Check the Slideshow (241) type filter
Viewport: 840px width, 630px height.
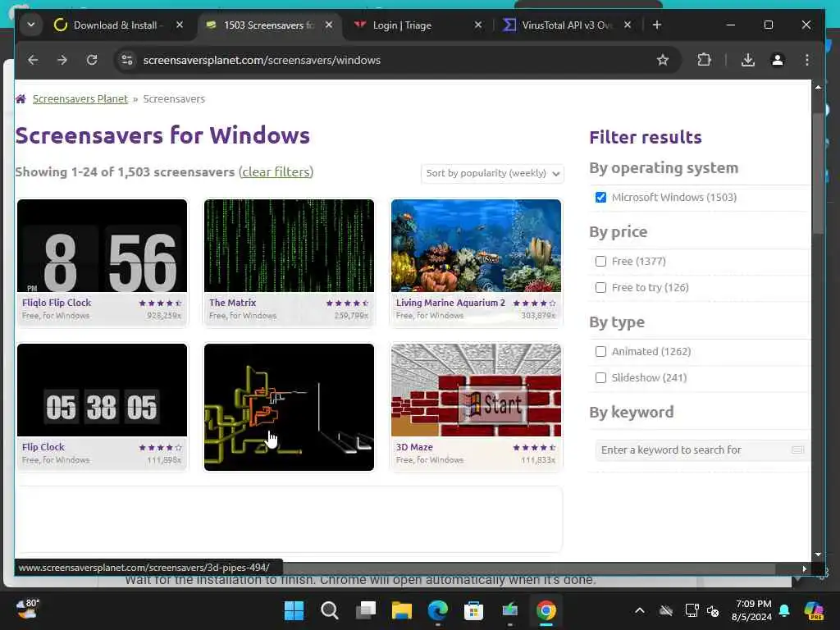(600, 377)
